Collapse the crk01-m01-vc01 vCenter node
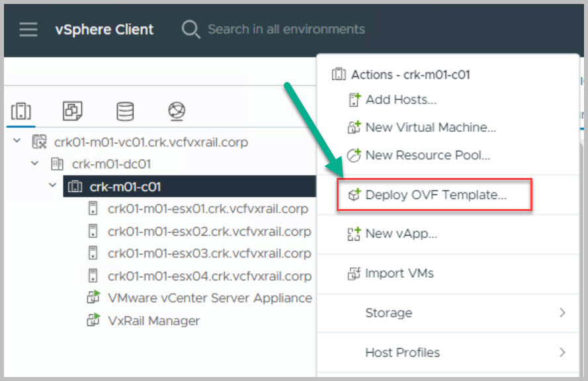 click(x=17, y=142)
